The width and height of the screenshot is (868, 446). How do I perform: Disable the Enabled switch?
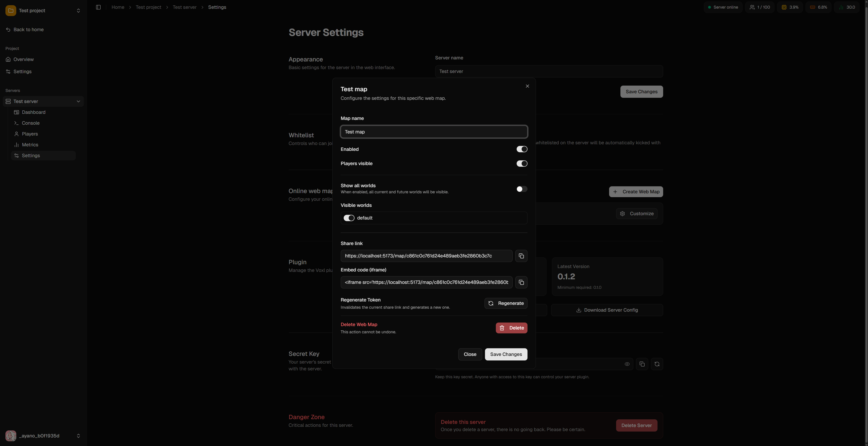point(522,149)
